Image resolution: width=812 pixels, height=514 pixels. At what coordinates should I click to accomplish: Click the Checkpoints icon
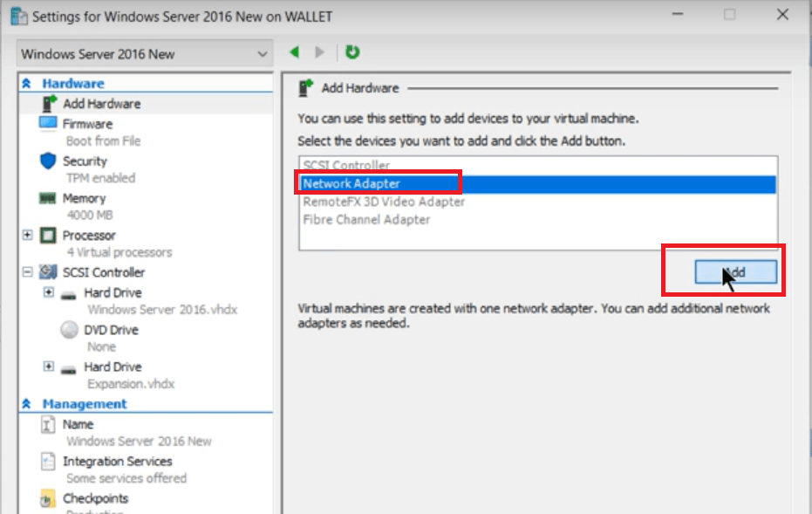tap(48, 499)
